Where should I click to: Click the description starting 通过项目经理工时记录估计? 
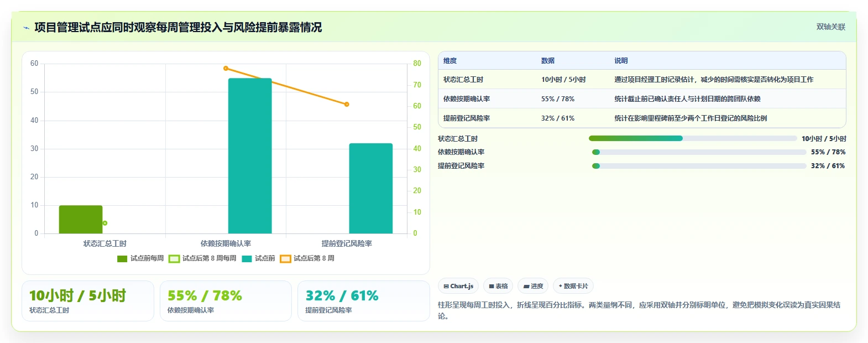point(714,80)
